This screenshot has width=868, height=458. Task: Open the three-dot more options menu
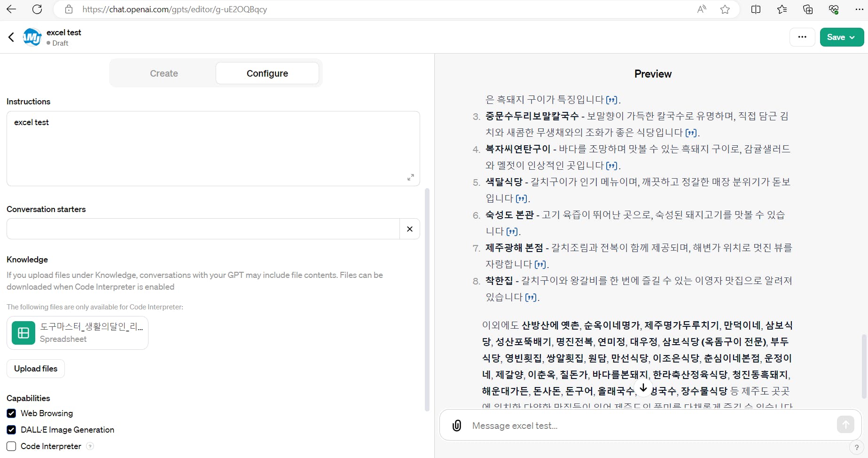click(802, 37)
